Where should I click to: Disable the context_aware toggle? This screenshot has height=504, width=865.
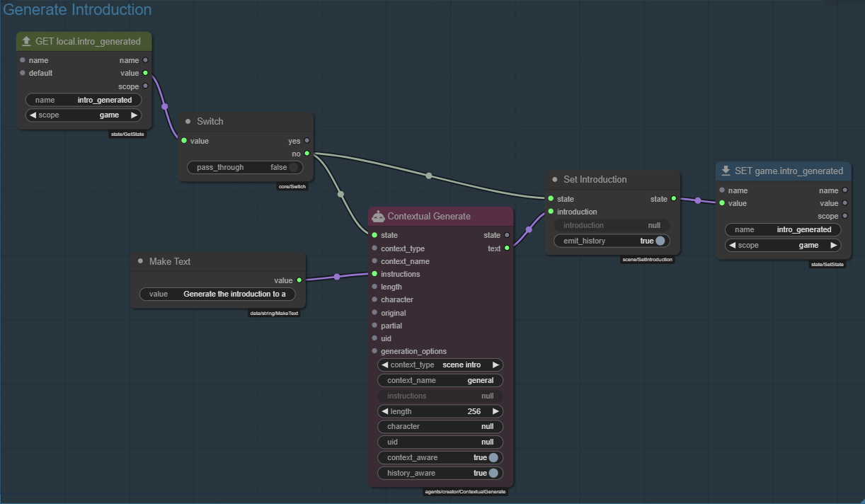(x=493, y=457)
